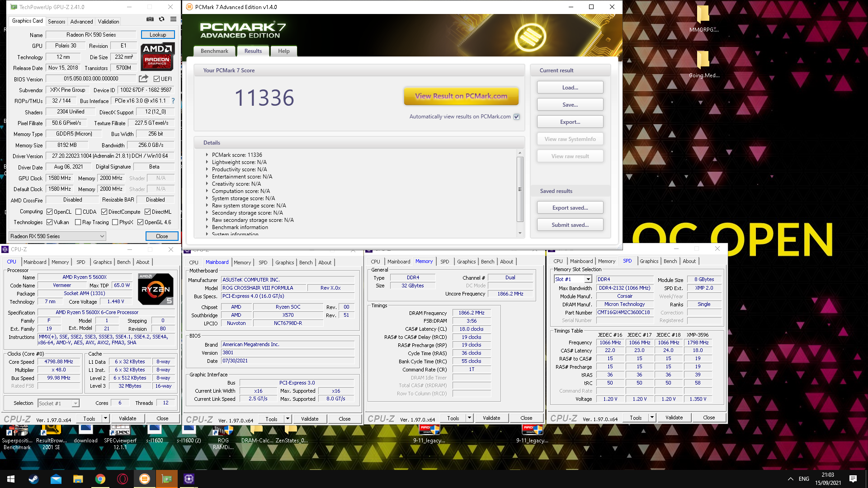
Task: Click the Ryzen 5 logo in CPU-Z
Action: (x=156, y=289)
